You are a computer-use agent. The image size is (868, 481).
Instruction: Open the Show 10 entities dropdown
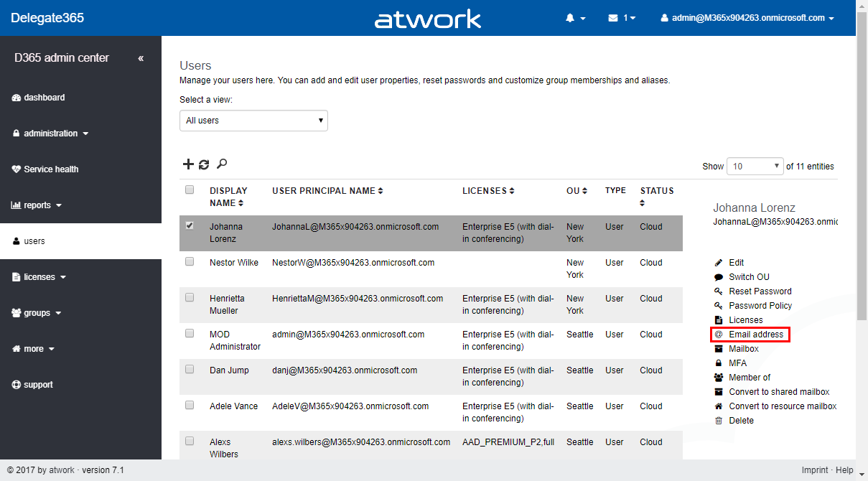tap(755, 167)
